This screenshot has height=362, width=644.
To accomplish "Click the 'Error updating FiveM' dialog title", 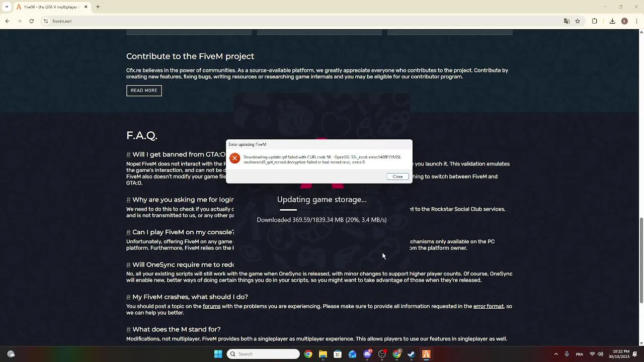I will coord(248,144).
